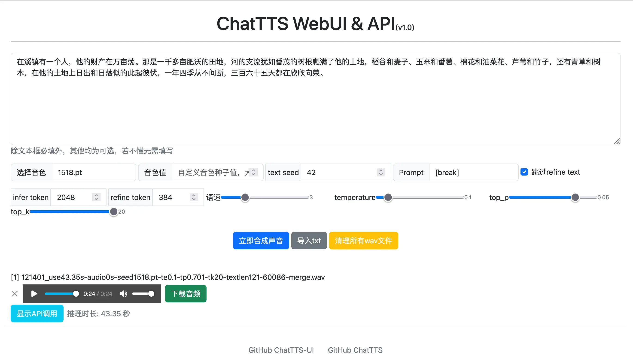
Task: Download audio with 下载音频 button
Action: [186, 293]
